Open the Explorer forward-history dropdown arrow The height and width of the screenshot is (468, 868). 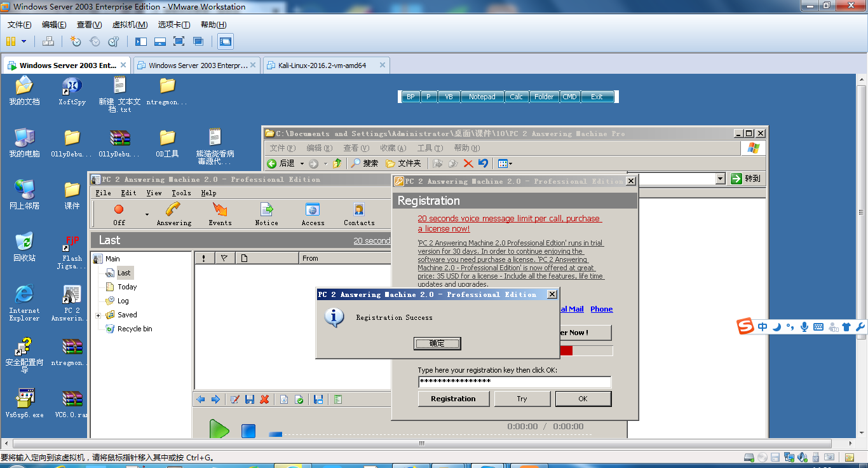point(325,163)
